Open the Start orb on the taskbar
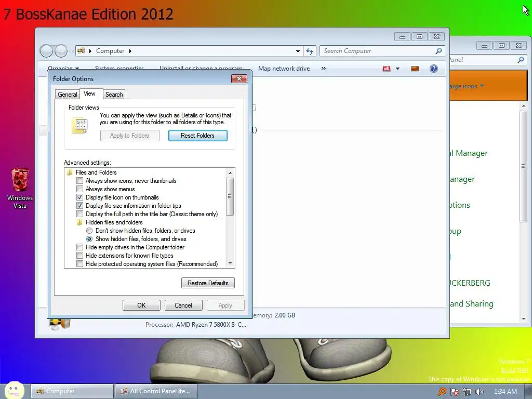The height and width of the screenshot is (399, 532). pos(14,390)
